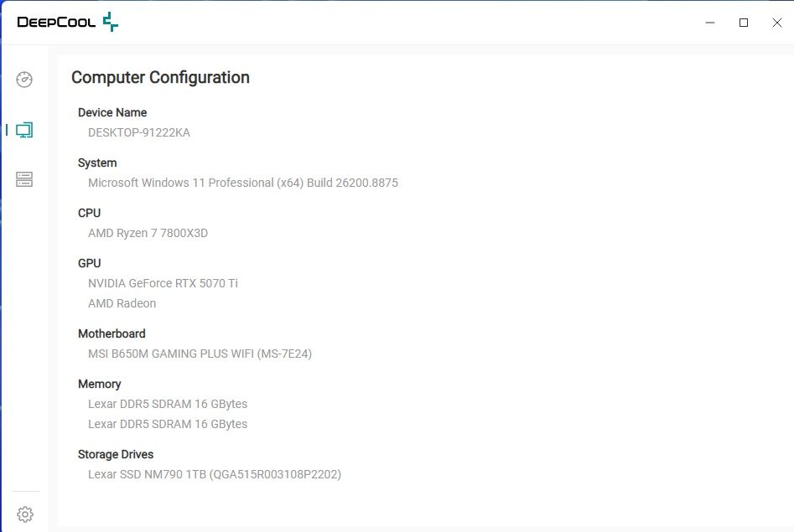The width and height of the screenshot is (794, 532).
Task: Click the Motherboard label
Action: click(x=112, y=333)
